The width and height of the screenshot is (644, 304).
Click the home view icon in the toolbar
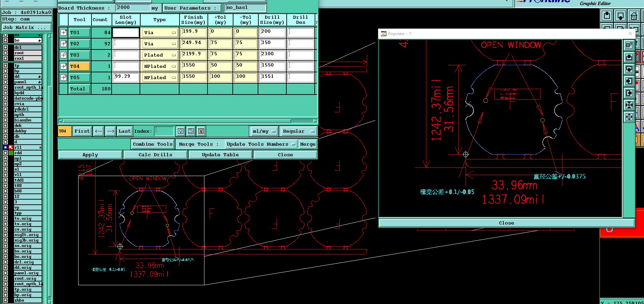[634, 16]
